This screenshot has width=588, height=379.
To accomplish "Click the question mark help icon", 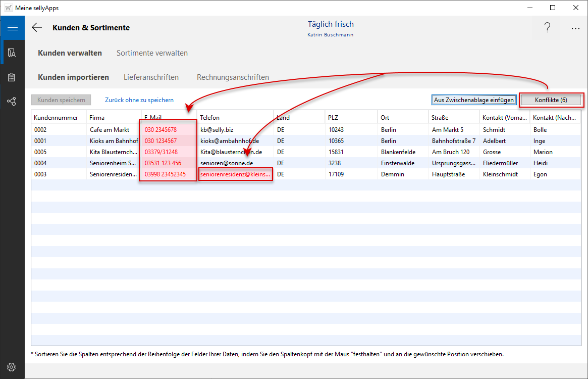I will (x=547, y=28).
